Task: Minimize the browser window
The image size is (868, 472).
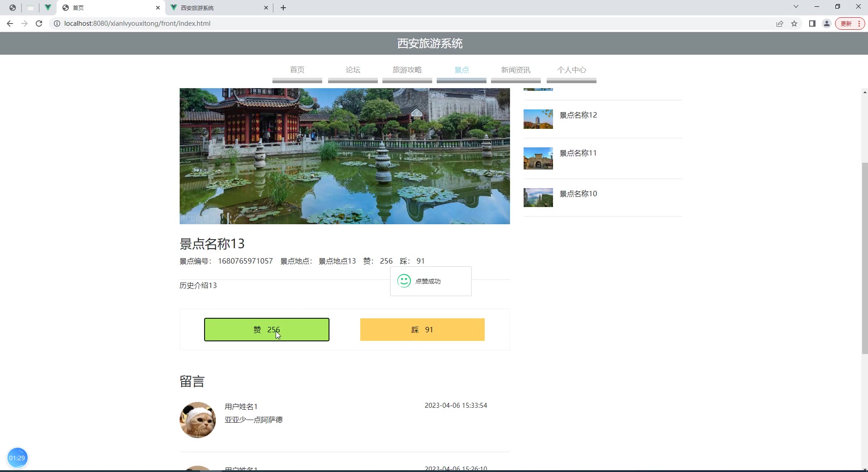Action: tap(817, 6)
